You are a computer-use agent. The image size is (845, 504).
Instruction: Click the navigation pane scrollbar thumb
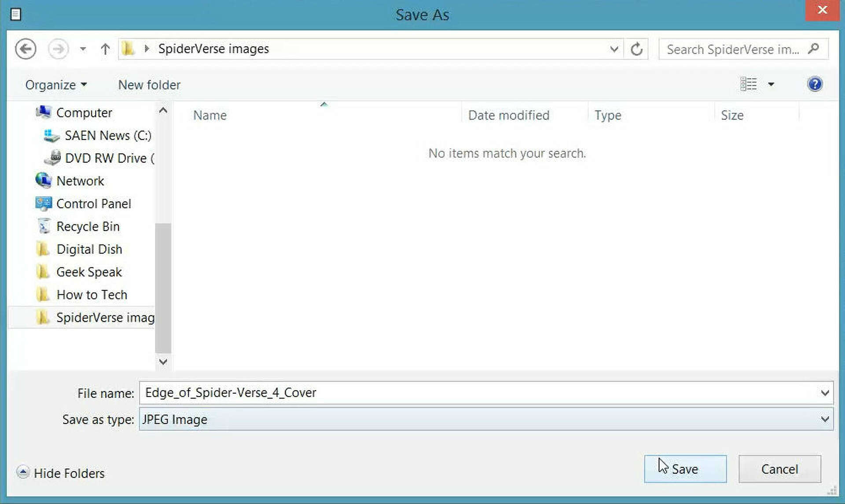click(163, 288)
